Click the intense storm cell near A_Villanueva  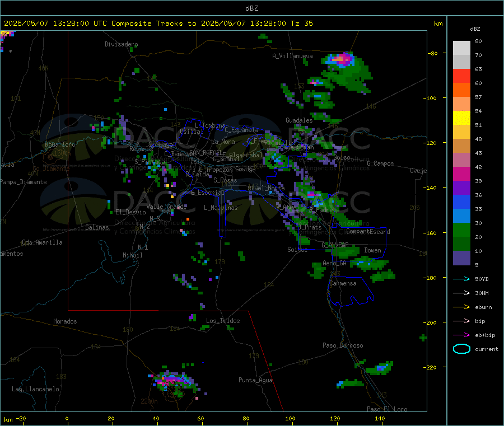coord(342,59)
